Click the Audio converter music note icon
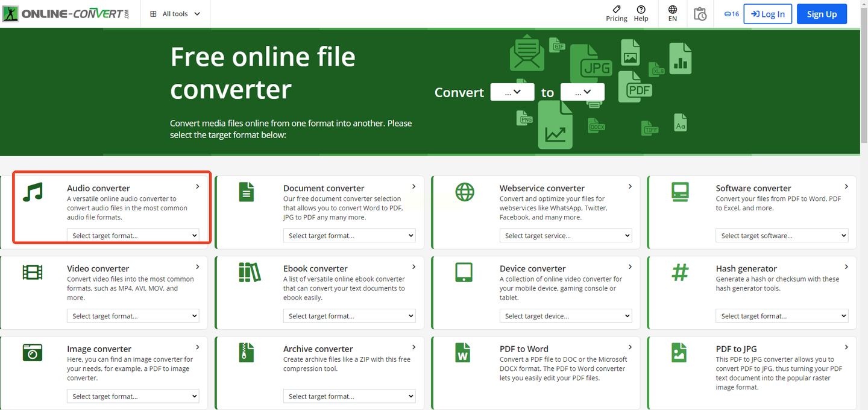This screenshot has width=868, height=410. [x=33, y=192]
